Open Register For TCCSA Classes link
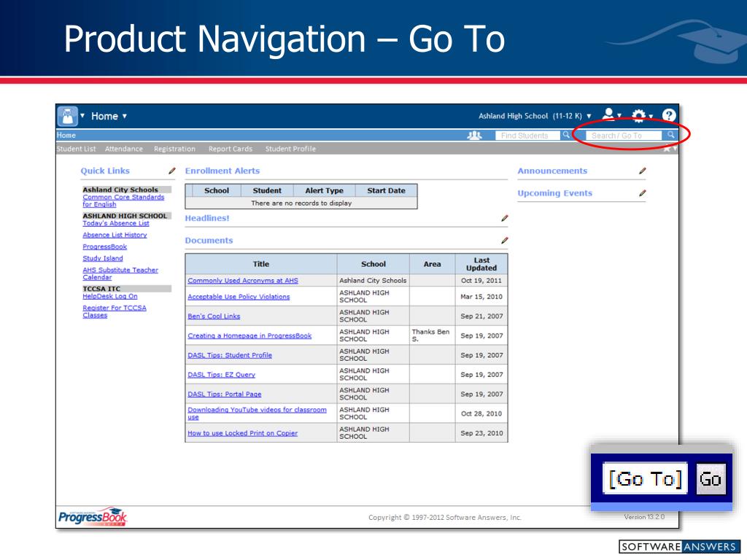 [115, 311]
